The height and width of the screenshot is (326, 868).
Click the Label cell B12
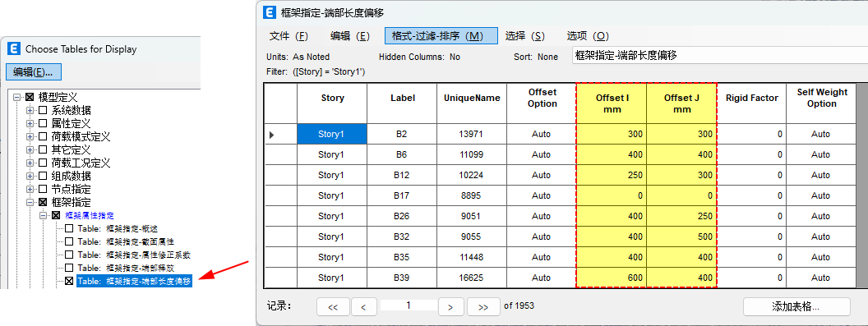pos(402,175)
